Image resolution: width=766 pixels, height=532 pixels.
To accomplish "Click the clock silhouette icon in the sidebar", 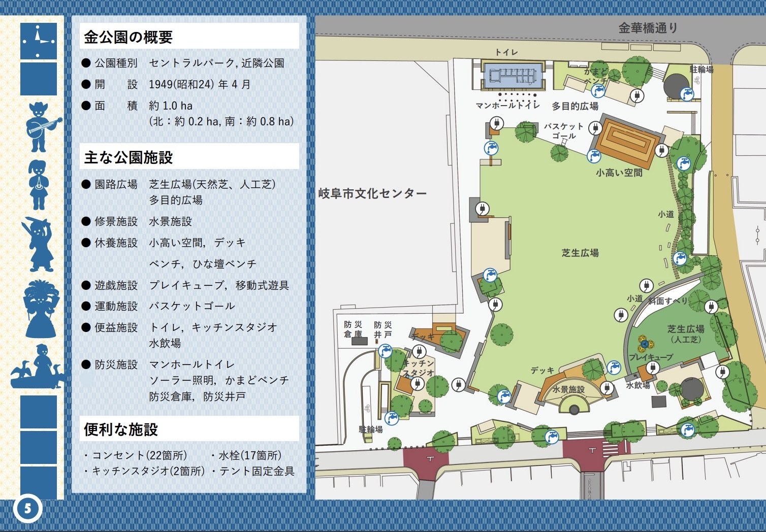I will tap(39, 41).
